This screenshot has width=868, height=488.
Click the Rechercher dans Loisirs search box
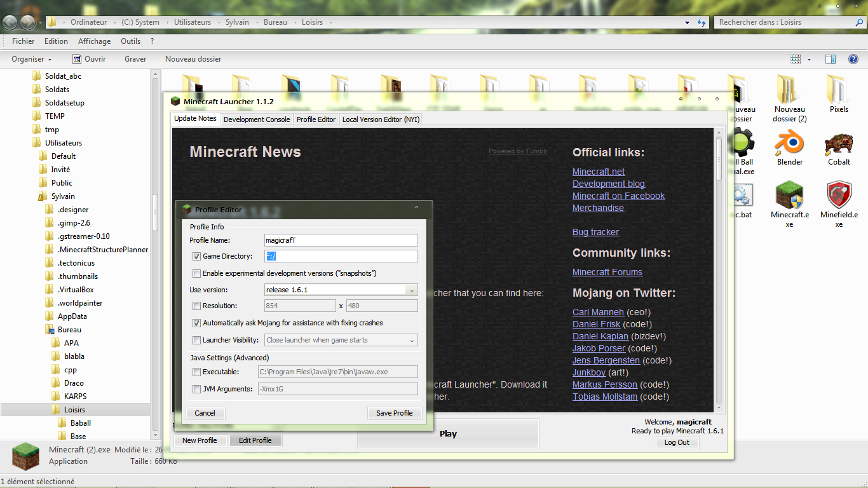pos(789,22)
